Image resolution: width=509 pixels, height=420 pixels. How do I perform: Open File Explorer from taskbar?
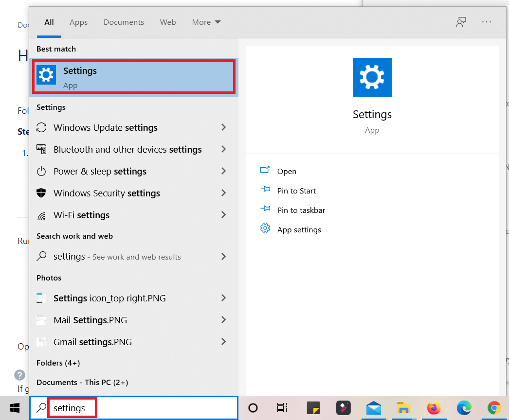point(403,408)
